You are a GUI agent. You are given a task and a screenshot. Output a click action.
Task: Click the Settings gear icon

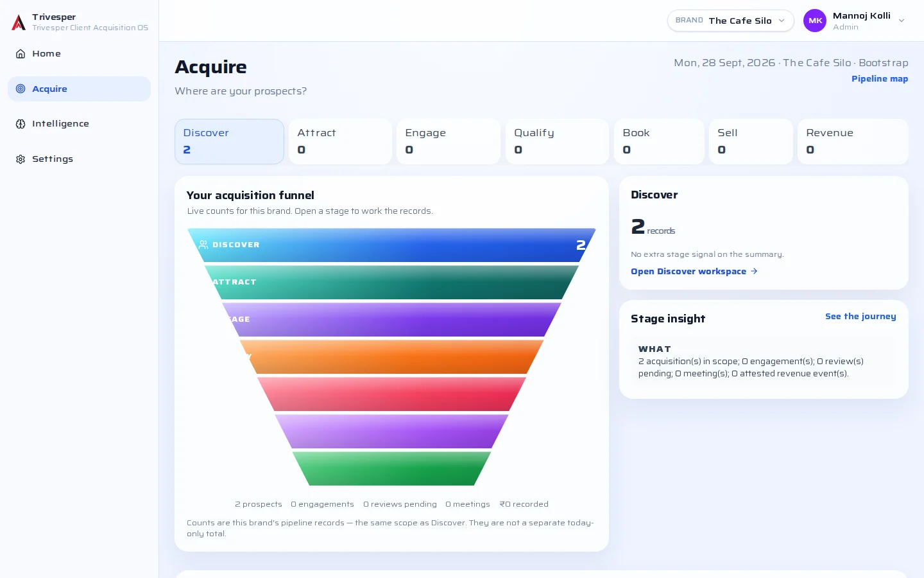pos(21,159)
